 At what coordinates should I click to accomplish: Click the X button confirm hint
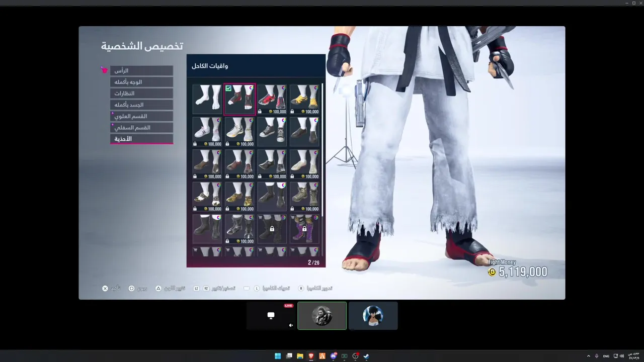click(105, 289)
